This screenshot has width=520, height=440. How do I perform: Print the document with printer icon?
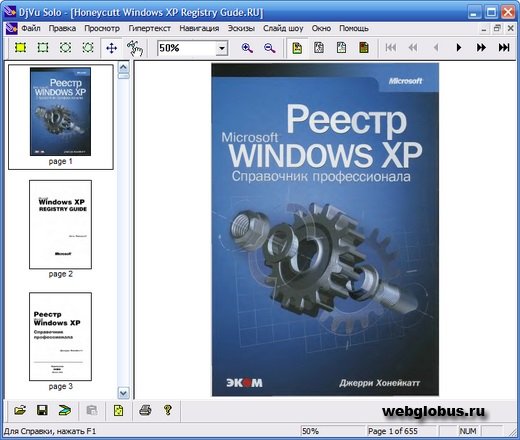click(x=145, y=410)
